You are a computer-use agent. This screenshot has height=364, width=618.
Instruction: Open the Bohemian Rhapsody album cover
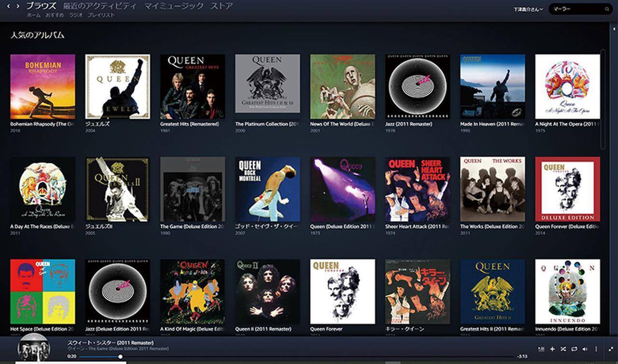[42, 86]
